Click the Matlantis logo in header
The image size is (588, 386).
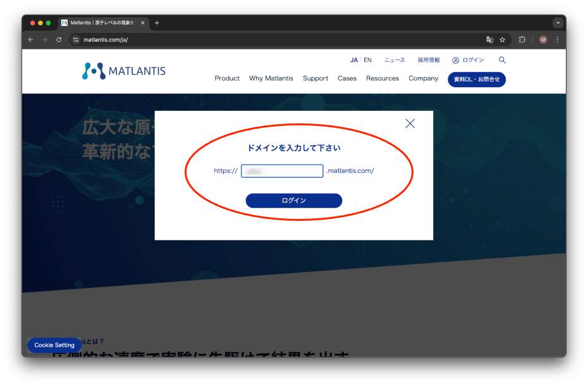(x=124, y=71)
